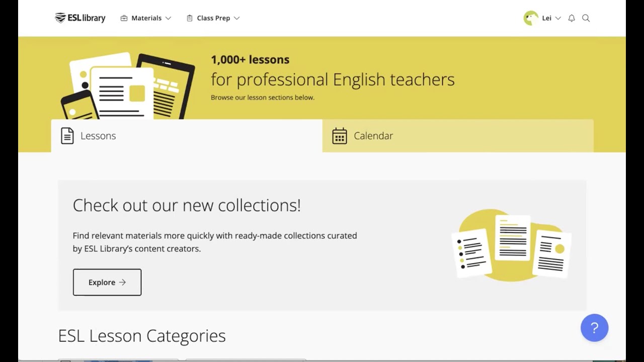644x362 pixels.
Task: Expand the Class Prep dropdown chevron
Action: click(x=236, y=18)
